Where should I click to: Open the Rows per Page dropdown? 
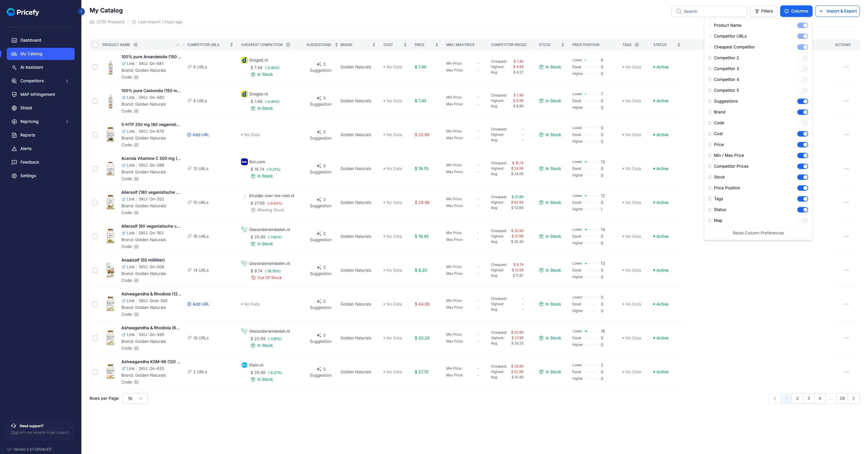[x=135, y=398]
